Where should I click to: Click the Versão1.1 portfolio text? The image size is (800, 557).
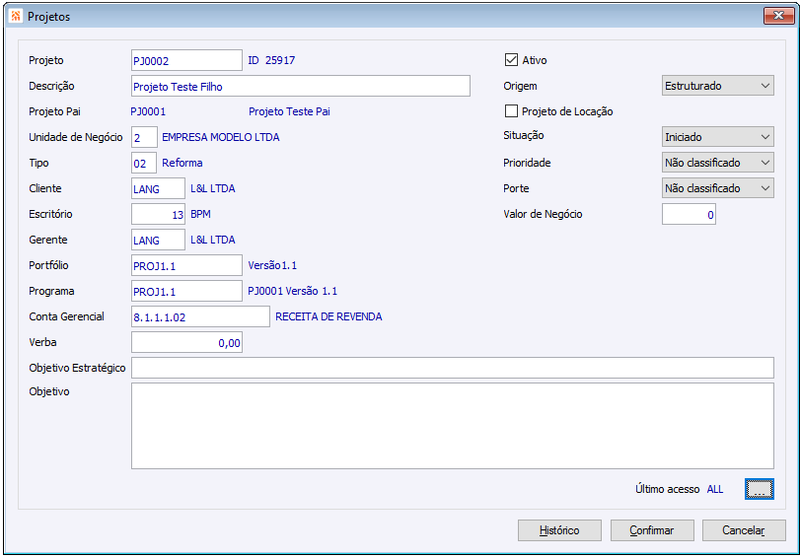(272, 265)
